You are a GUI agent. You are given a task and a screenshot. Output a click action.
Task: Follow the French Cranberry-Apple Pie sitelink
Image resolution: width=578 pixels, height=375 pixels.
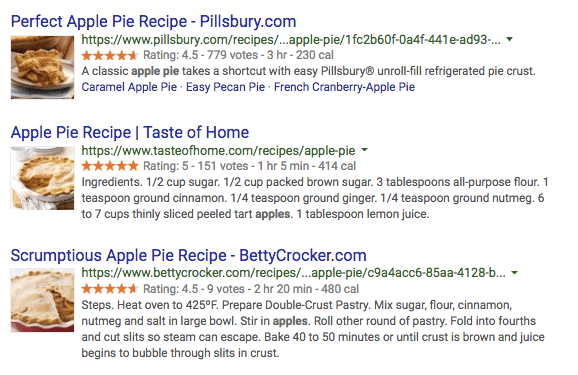[344, 87]
